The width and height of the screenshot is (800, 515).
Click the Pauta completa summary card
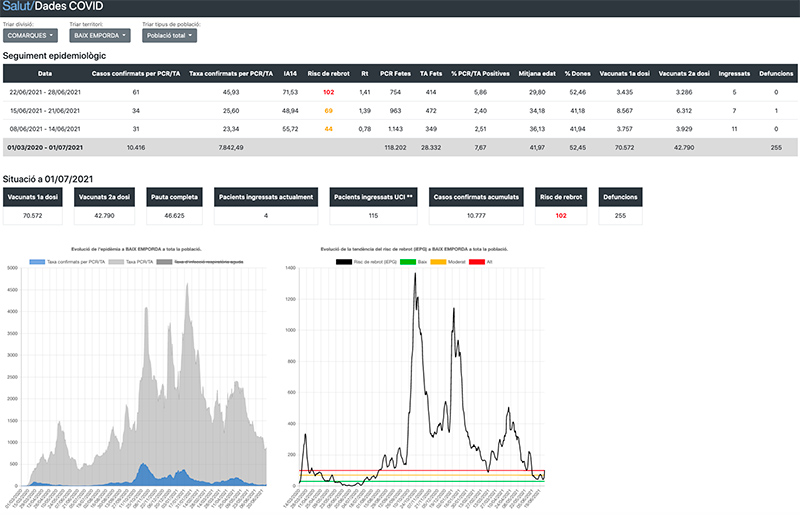[x=174, y=206]
